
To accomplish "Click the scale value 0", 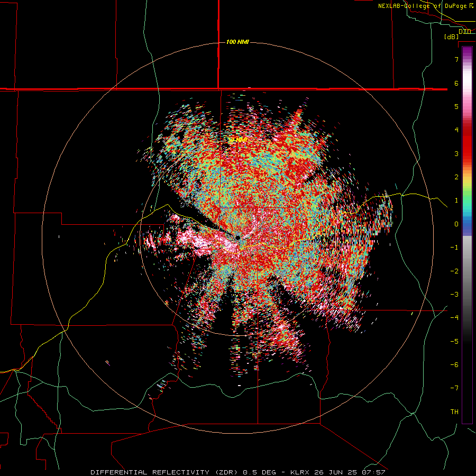I will [456, 224].
